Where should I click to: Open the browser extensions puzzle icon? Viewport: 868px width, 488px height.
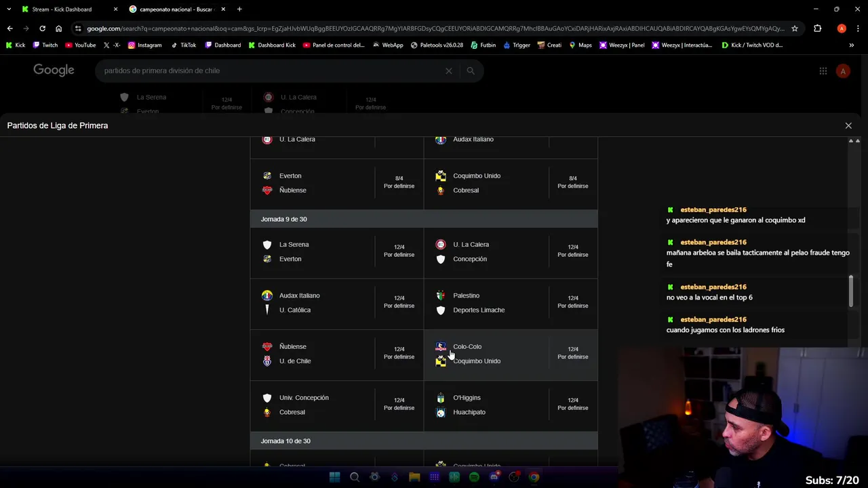pos(817,28)
